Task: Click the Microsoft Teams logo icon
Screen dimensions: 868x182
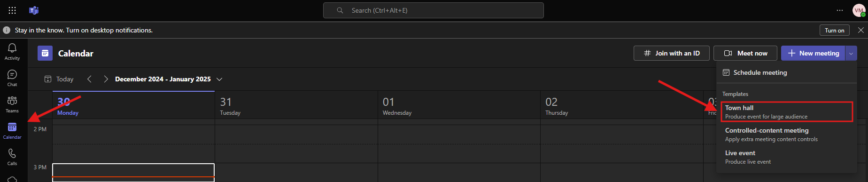Action: pos(34,10)
